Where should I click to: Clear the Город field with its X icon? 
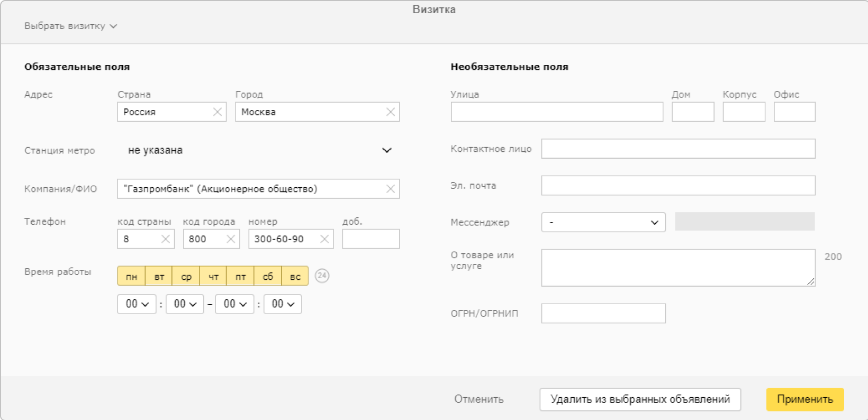click(390, 112)
